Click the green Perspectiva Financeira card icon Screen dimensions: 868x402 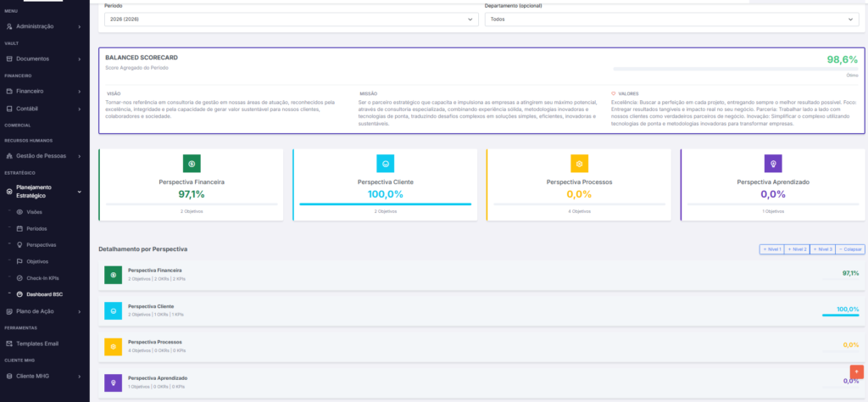click(x=192, y=164)
